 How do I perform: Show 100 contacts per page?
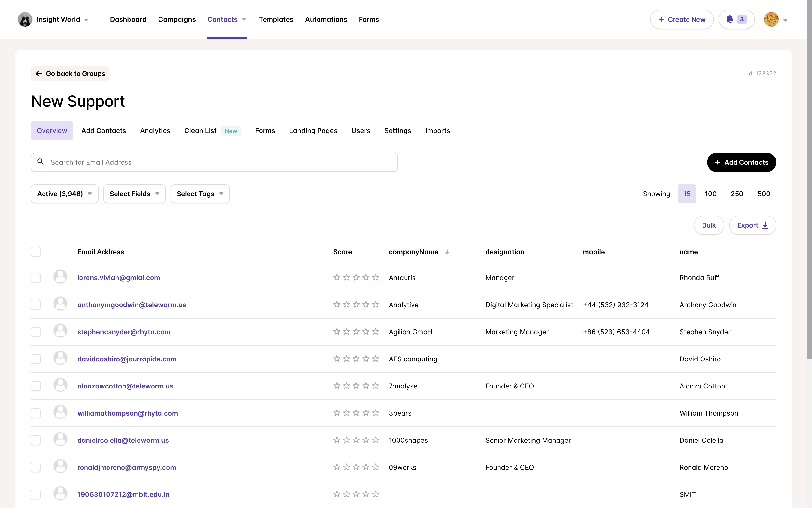[710, 194]
